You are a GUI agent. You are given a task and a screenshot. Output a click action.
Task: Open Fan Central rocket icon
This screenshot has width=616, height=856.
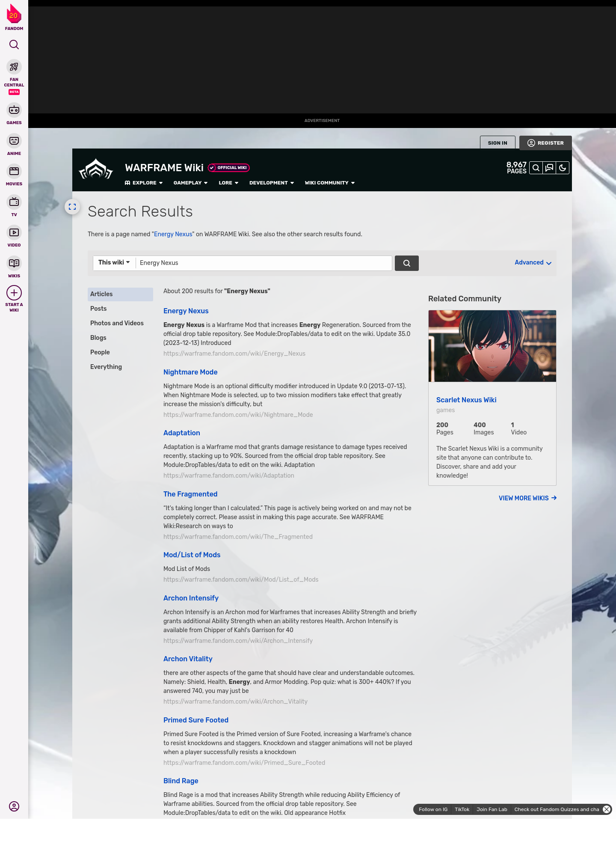tap(14, 67)
